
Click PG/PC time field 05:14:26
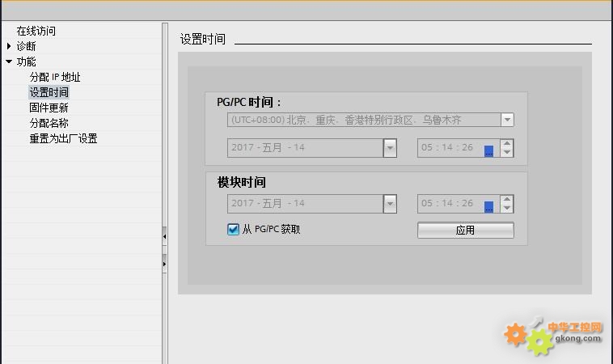[459, 148]
